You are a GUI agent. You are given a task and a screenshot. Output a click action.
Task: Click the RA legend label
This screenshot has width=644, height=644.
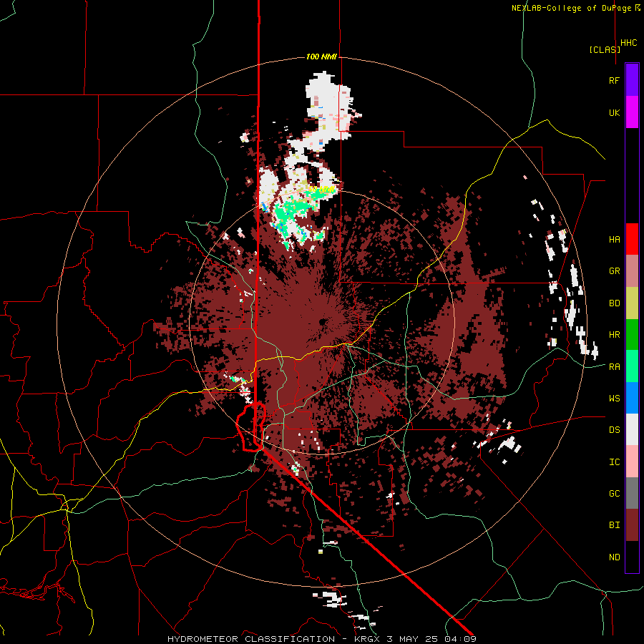[x=614, y=366]
